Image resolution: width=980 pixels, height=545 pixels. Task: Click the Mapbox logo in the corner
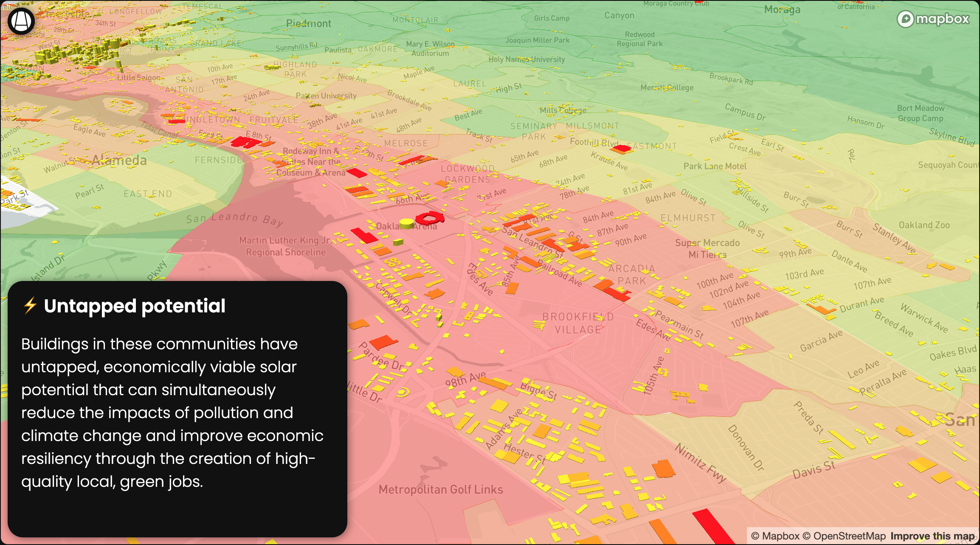click(x=933, y=19)
